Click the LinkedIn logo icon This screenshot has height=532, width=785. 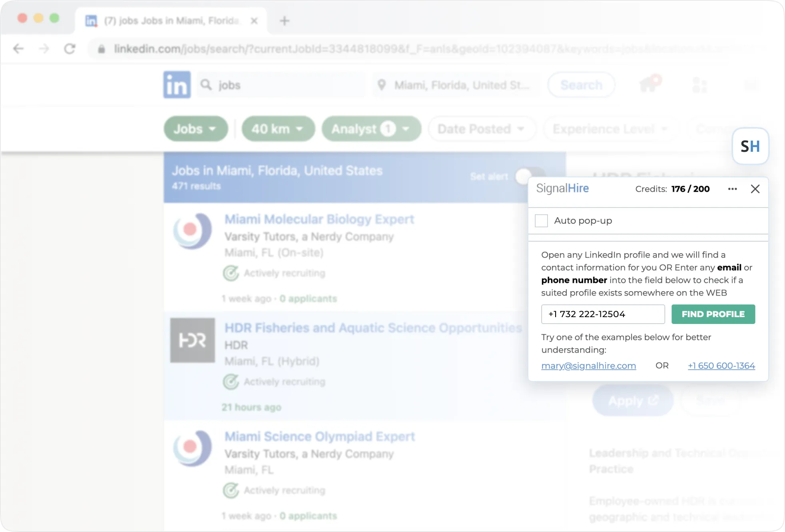click(177, 85)
